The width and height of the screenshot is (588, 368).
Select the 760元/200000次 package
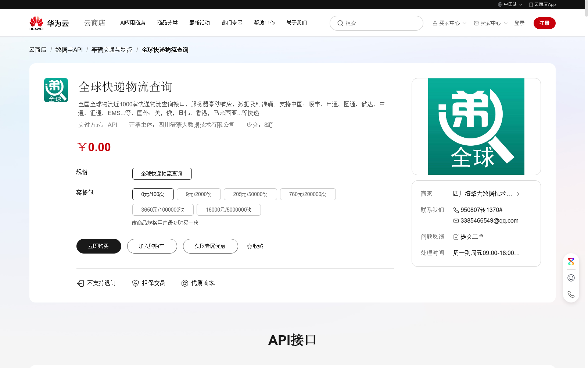[308, 194]
